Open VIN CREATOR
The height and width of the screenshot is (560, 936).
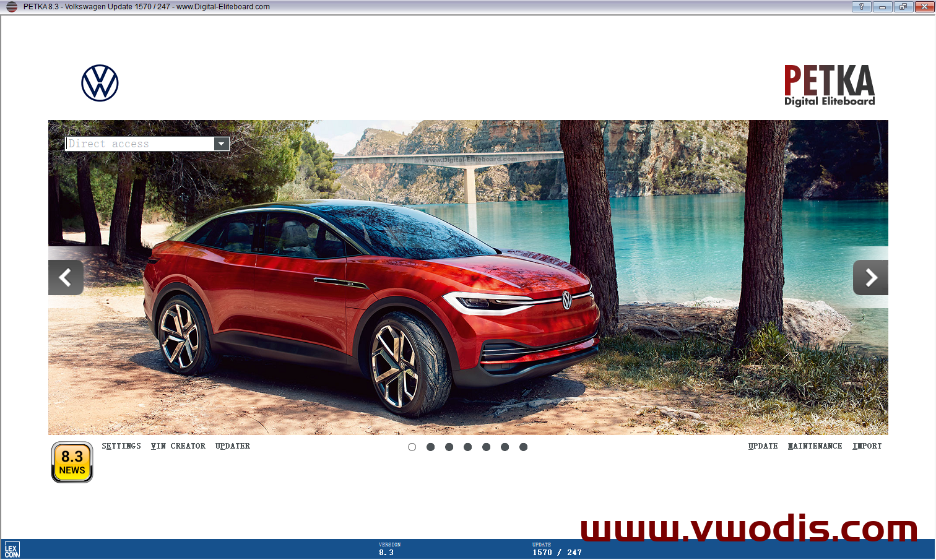tap(178, 446)
